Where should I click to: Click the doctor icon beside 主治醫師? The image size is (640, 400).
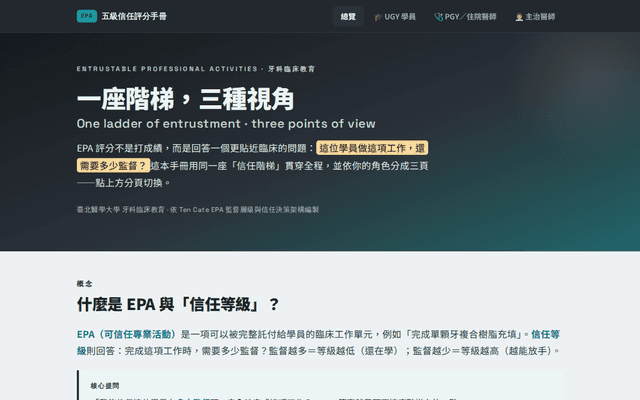519,17
